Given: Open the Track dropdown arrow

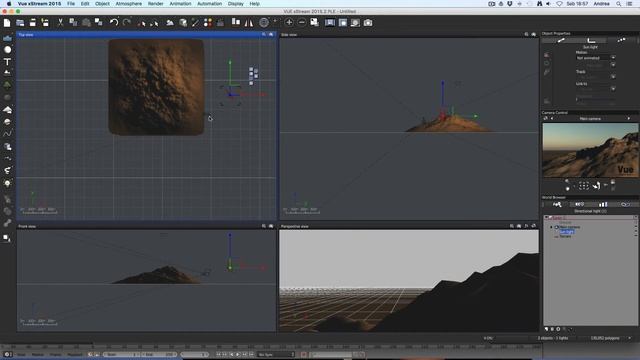Looking at the screenshot, I should 613,76.
